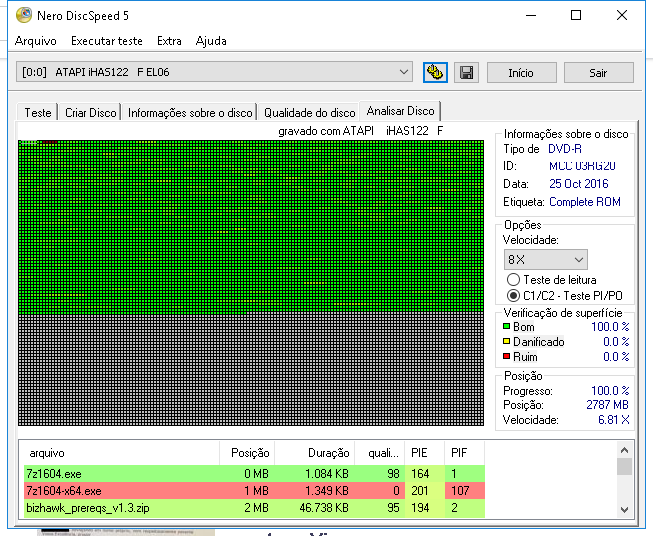The height and width of the screenshot is (536, 653).
Task: Click the green Bom legend square
Action: pyautogui.click(x=506, y=327)
